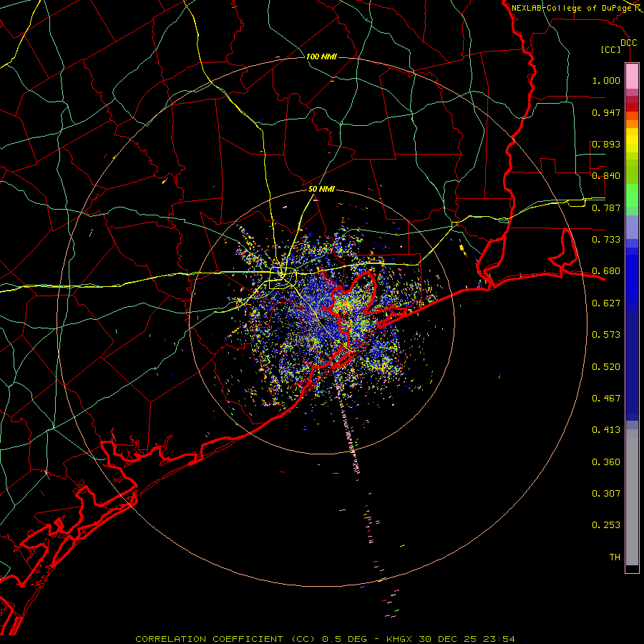Click the TH threshold label

tap(615, 557)
